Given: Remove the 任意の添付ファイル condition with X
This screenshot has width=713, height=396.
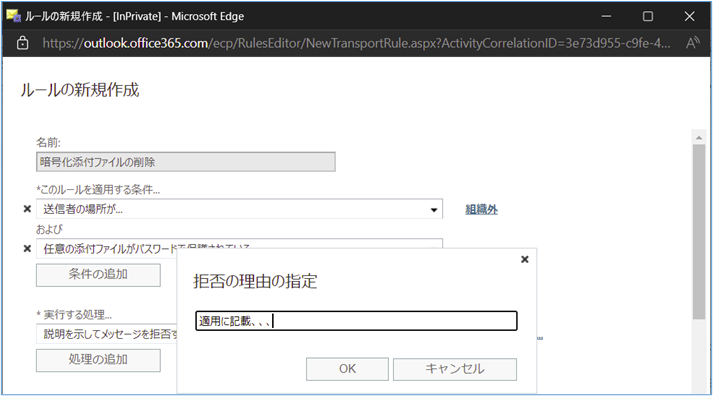Looking at the screenshot, I should [27, 249].
